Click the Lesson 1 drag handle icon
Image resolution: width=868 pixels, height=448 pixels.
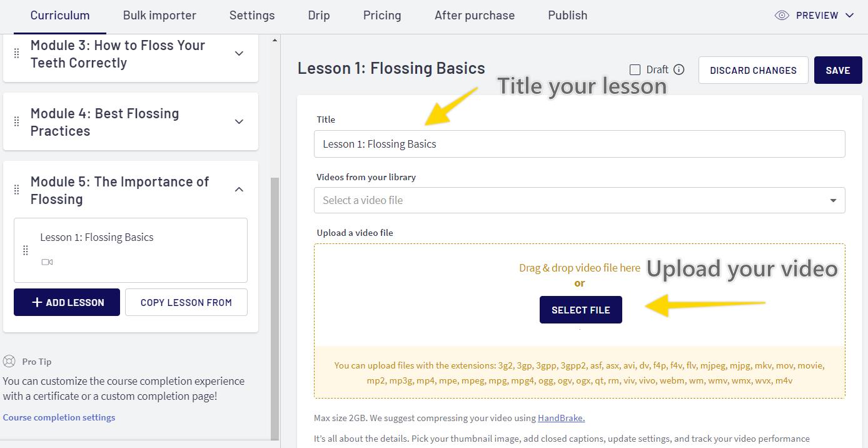pos(26,250)
